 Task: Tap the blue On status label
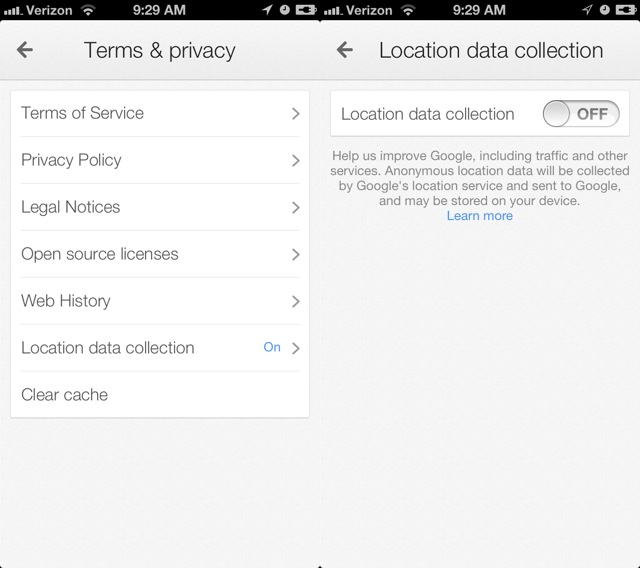pos(272,347)
